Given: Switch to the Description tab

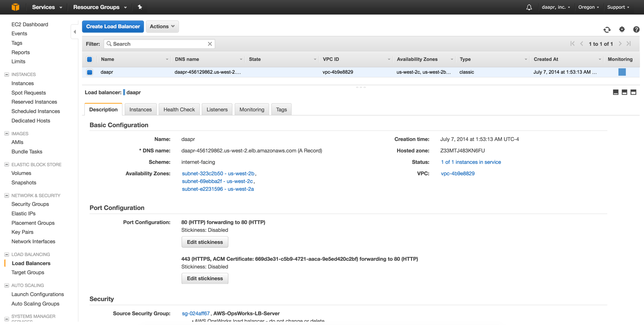Looking at the screenshot, I should click(x=103, y=110).
